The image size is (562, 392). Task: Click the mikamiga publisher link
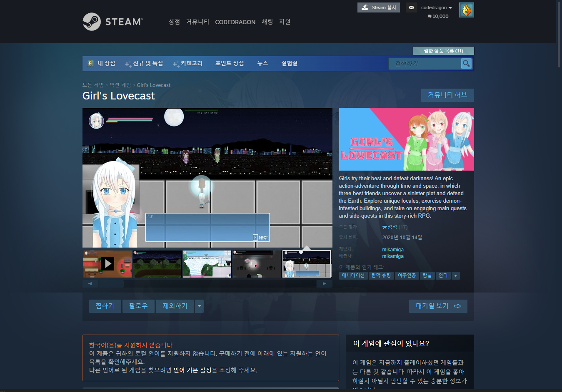pos(393,256)
